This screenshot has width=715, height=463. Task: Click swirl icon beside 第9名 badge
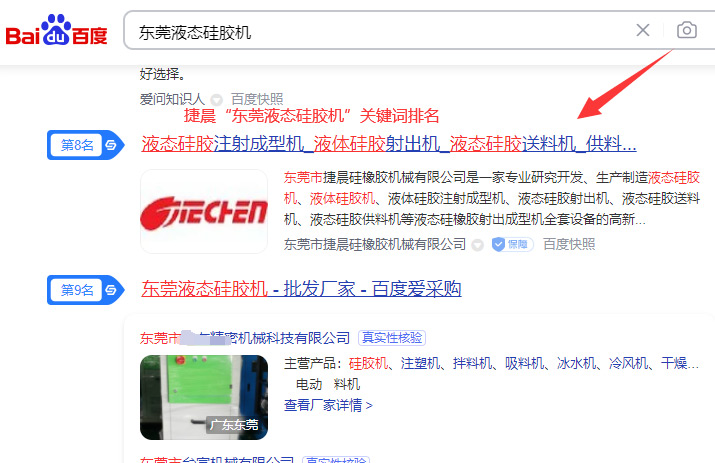(111, 290)
